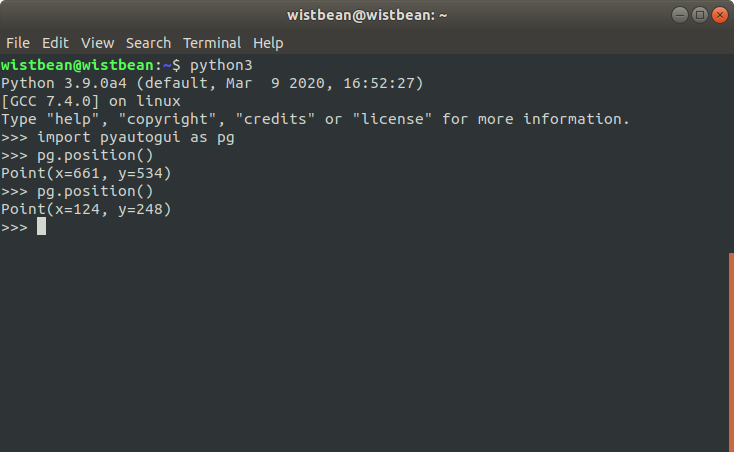The width and height of the screenshot is (734, 452).
Task: Minimize the terminal window
Action: coord(678,15)
